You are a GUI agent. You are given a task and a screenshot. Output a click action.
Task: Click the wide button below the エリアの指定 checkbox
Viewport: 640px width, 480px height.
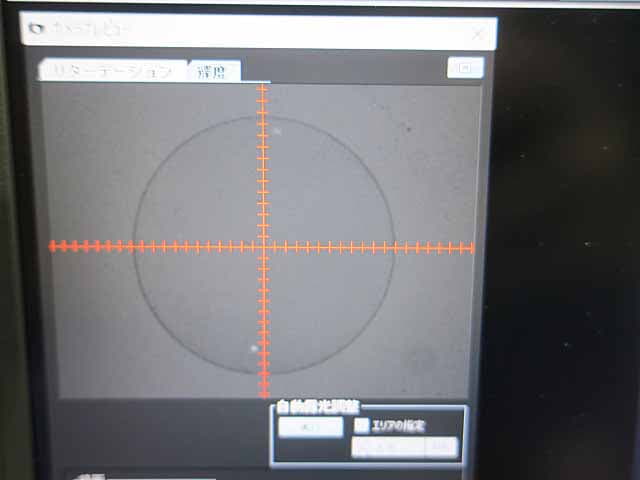pyautogui.click(x=387, y=447)
